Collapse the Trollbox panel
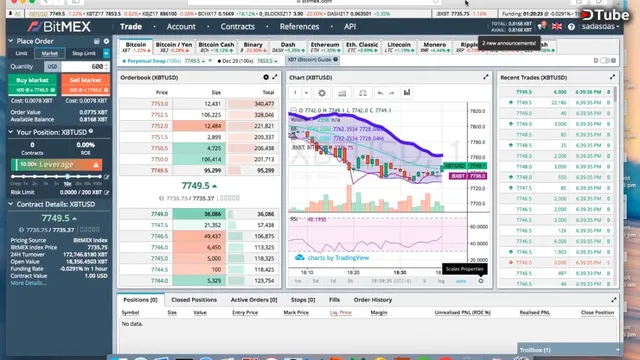 pos(617,350)
